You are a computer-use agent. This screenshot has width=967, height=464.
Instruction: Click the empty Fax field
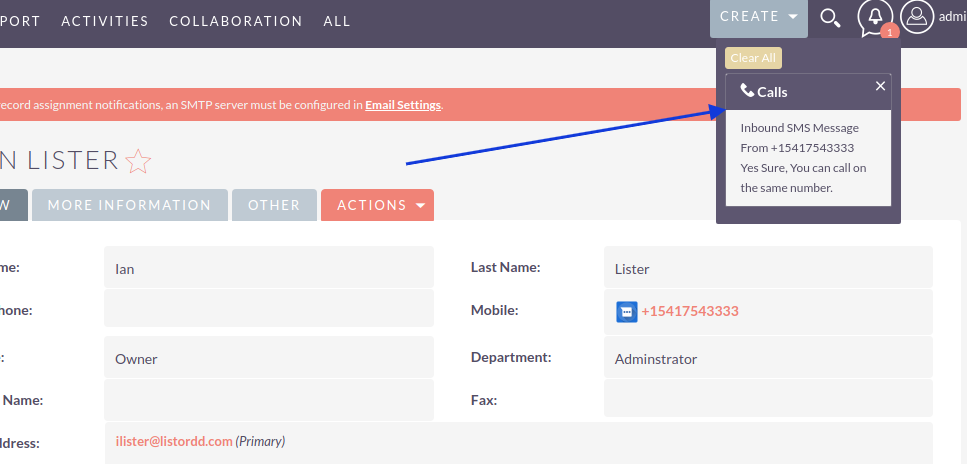coord(768,399)
